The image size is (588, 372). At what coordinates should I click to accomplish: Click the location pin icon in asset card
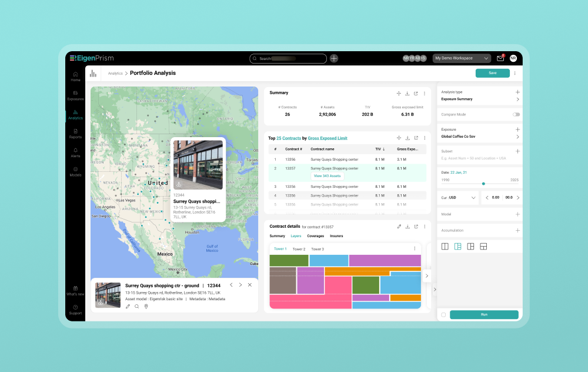coord(146,306)
